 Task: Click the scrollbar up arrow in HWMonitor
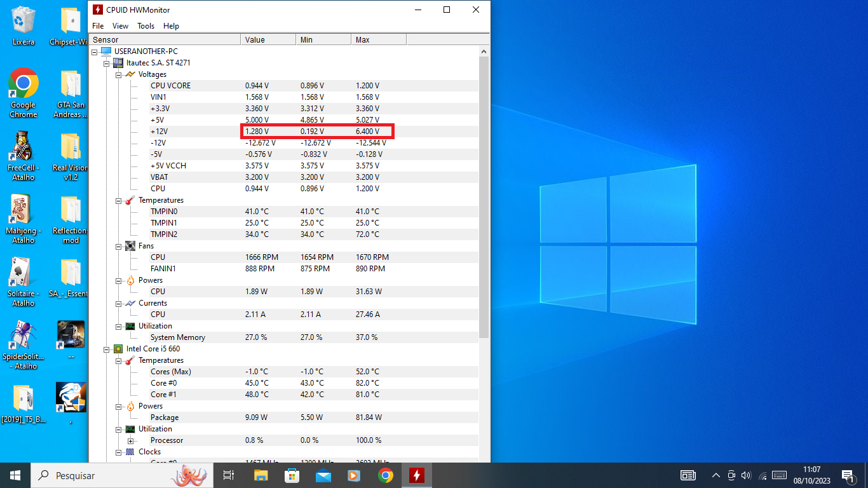tap(484, 51)
